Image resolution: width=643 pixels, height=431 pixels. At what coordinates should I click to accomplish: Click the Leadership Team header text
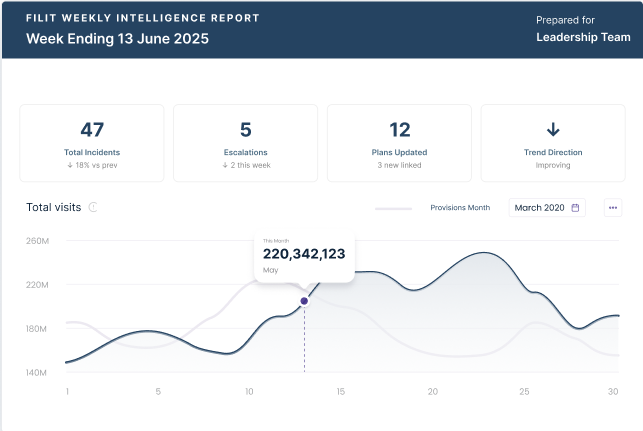(x=583, y=38)
